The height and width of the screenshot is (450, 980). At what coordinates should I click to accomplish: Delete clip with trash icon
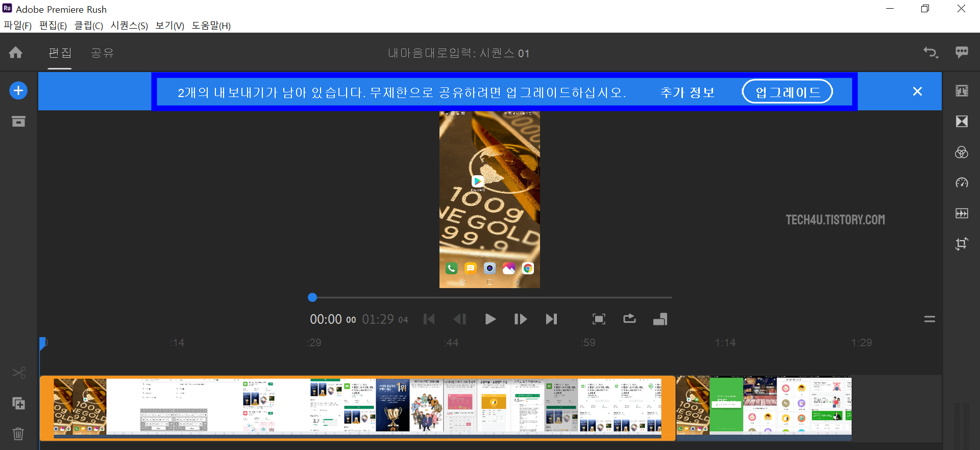[x=18, y=434]
